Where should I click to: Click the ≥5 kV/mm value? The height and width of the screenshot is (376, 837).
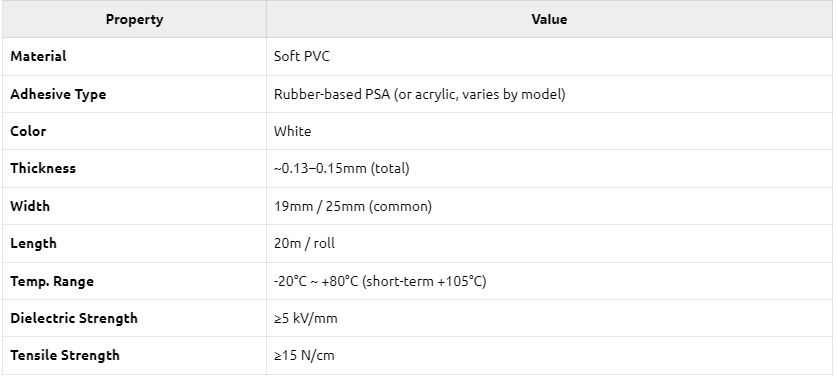pyautogui.click(x=306, y=319)
